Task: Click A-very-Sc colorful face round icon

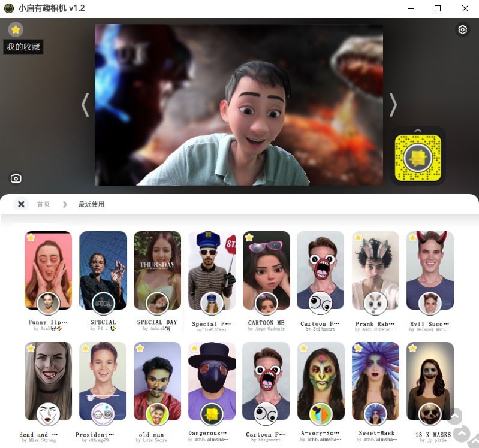Action: (321, 414)
